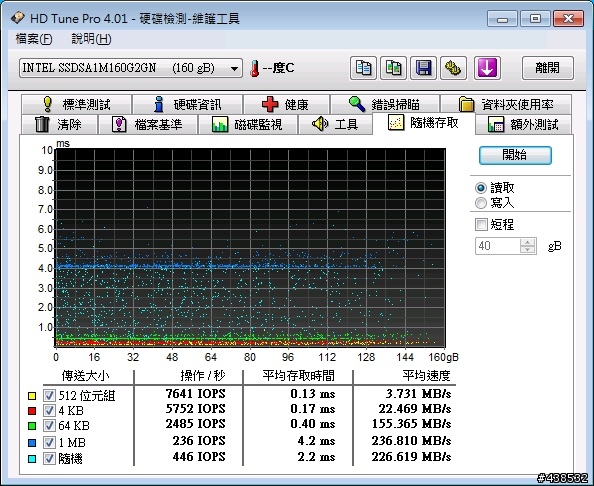Select the 寫入 write radio button
Screen dimensions: 594x486
481,203
